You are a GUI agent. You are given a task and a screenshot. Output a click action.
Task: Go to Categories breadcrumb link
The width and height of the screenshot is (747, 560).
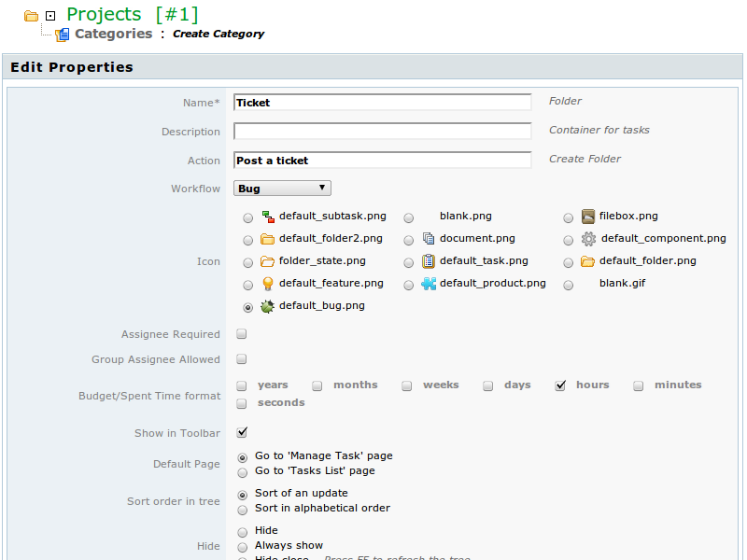(113, 34)
